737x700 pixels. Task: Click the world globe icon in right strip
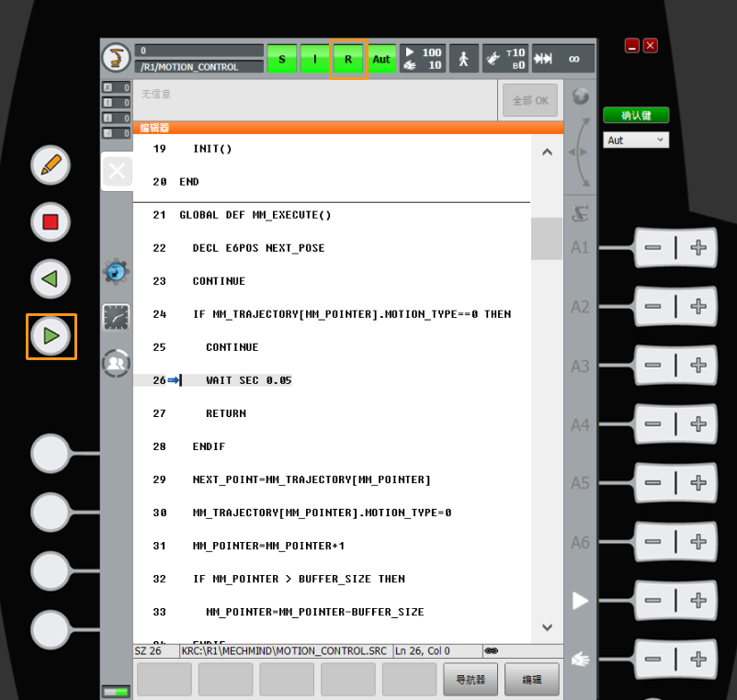click(581, 96)
